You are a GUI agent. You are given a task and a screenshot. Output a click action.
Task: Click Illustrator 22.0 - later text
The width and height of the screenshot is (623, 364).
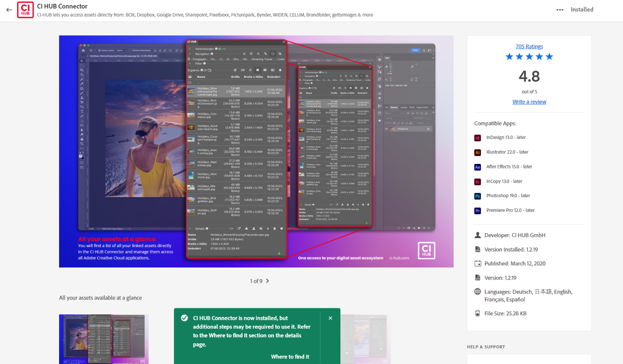click(507, 152)
